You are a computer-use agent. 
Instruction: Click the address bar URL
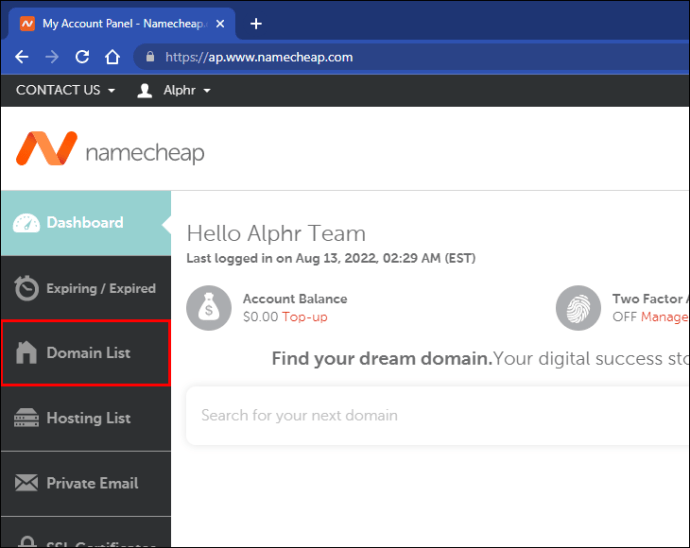pyautogui.click(x=259, y=57)
